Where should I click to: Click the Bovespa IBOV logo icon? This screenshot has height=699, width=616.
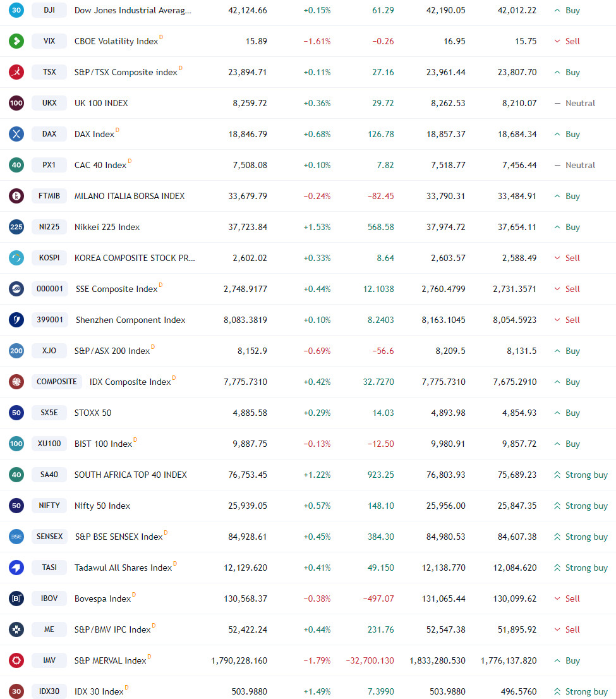16,599
